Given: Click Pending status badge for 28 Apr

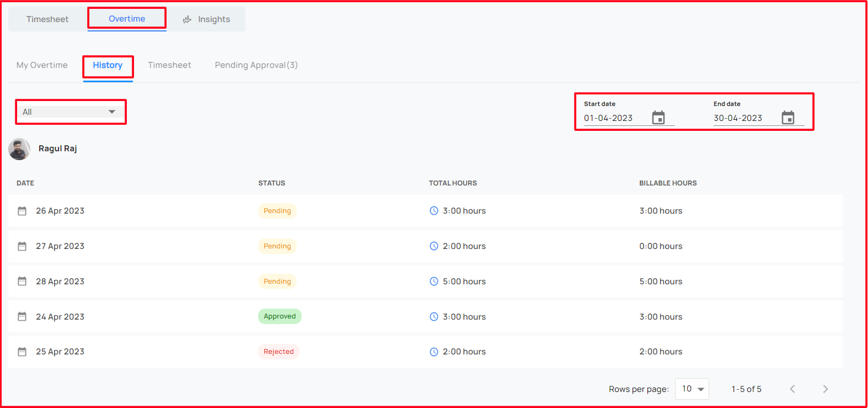Looking at the screenshot, I should [x=277, y=282].
